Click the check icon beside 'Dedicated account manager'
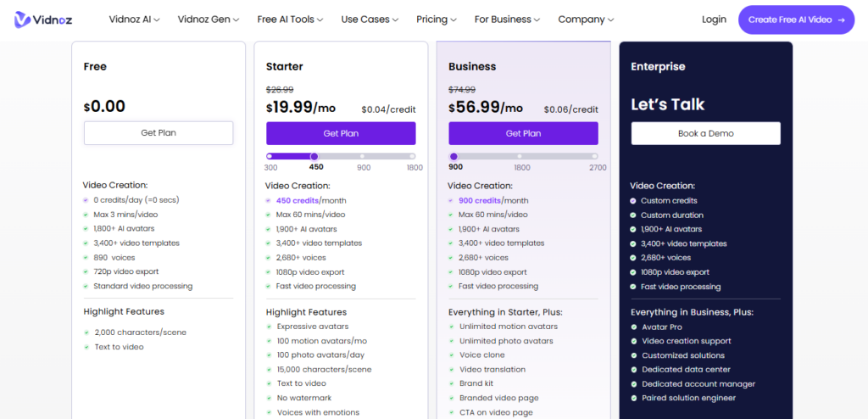This screenshot has width=868, height=419. click(634, 384)
